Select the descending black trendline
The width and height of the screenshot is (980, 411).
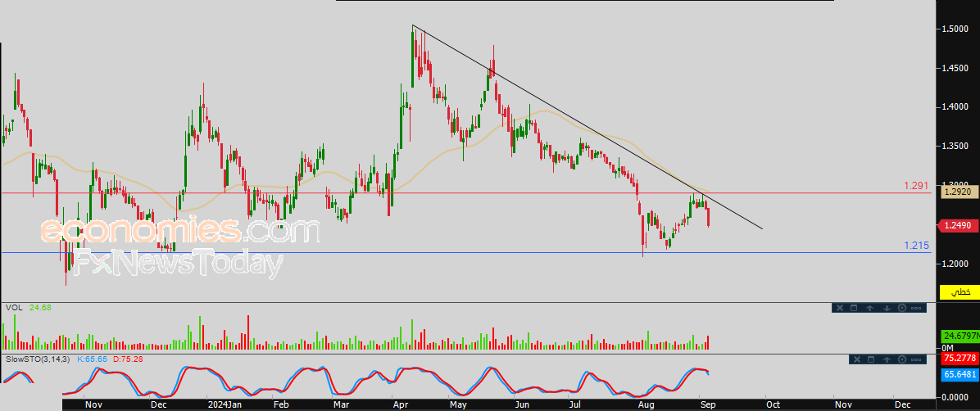(588, 128)
